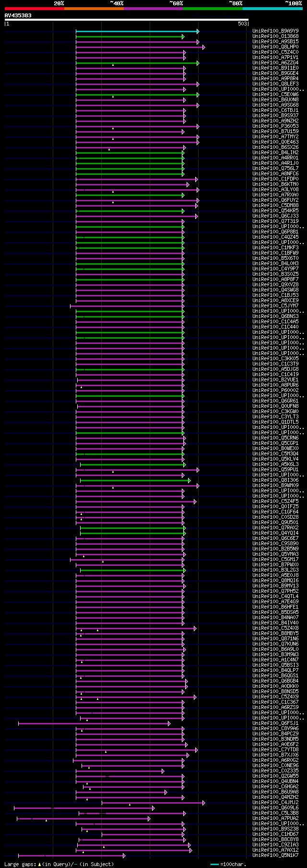Click the green ~80% identity legend segment
Viewport: 307px width, 868px height.
[213, 9]
